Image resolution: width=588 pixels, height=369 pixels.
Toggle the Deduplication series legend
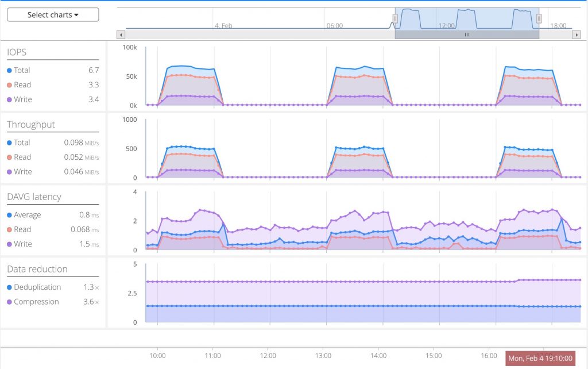34,287
